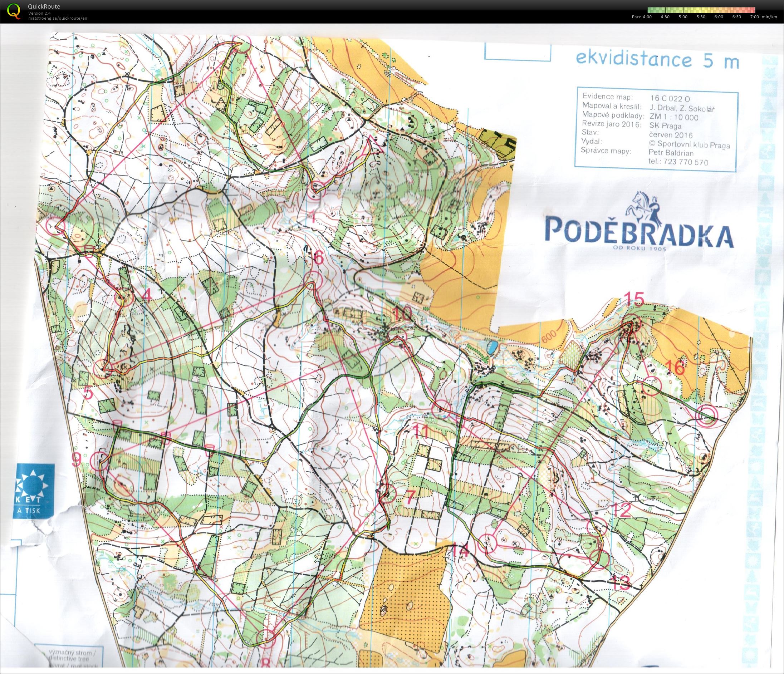Click the "min/km" unit label
This screenshot has height=674, width=784.
[770, 17]
